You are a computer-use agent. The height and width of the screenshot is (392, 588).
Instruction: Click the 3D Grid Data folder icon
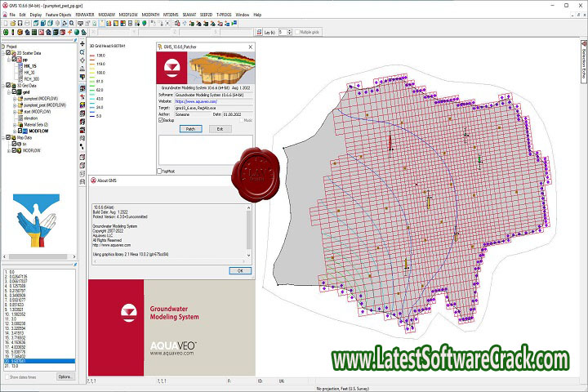click(13, 84)
